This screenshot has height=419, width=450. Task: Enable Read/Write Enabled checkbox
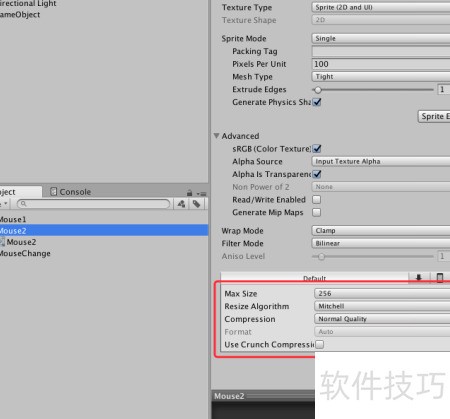317,200
